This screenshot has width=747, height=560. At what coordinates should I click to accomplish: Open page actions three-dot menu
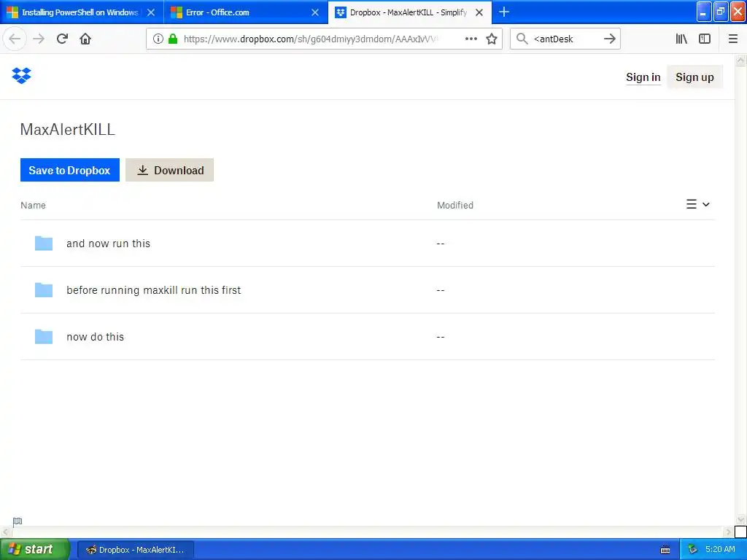coord(471,39)
